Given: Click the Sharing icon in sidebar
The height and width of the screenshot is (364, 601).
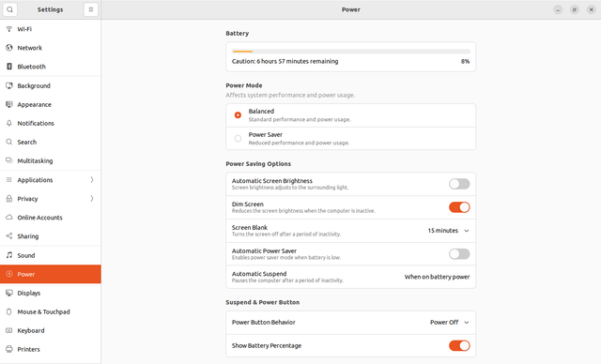Looking at the screenshot, I should [9, 236].
